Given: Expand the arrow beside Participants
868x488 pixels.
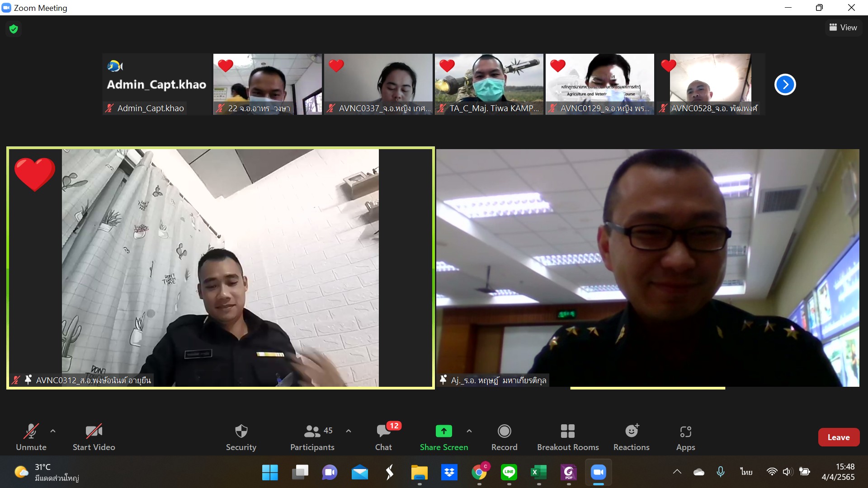Looking at the screenshot, I should point(349,431).
